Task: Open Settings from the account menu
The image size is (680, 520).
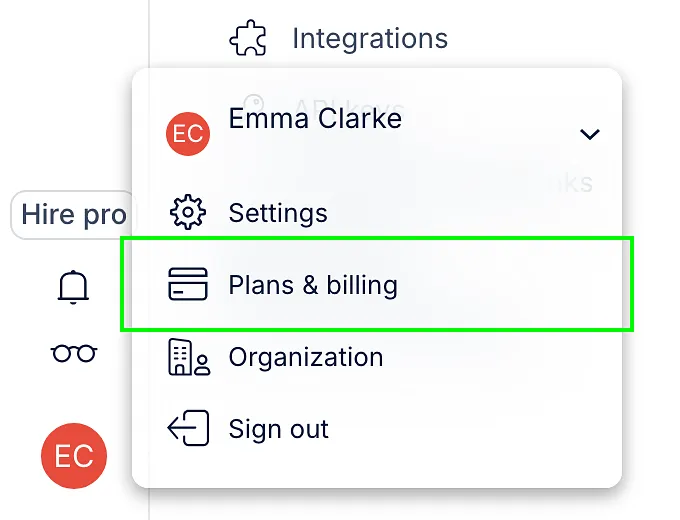Action: [x=278, y=213]
